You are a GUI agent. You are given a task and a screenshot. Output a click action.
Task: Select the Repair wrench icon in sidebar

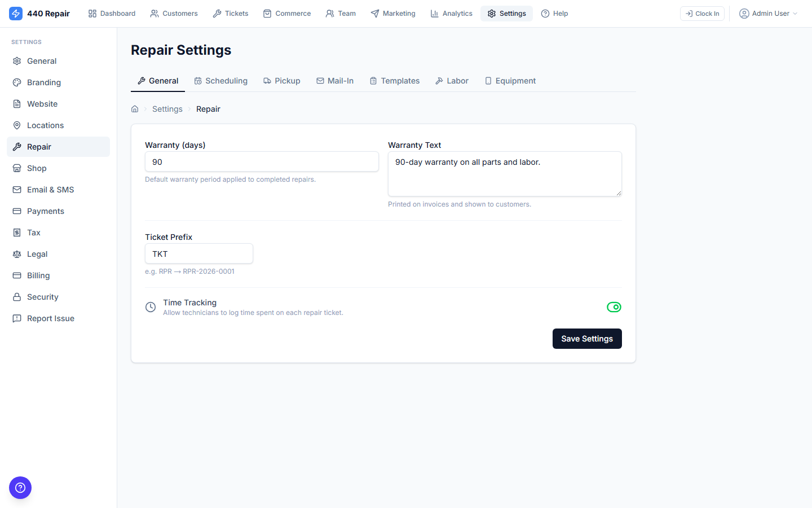[x=17, y=146]
